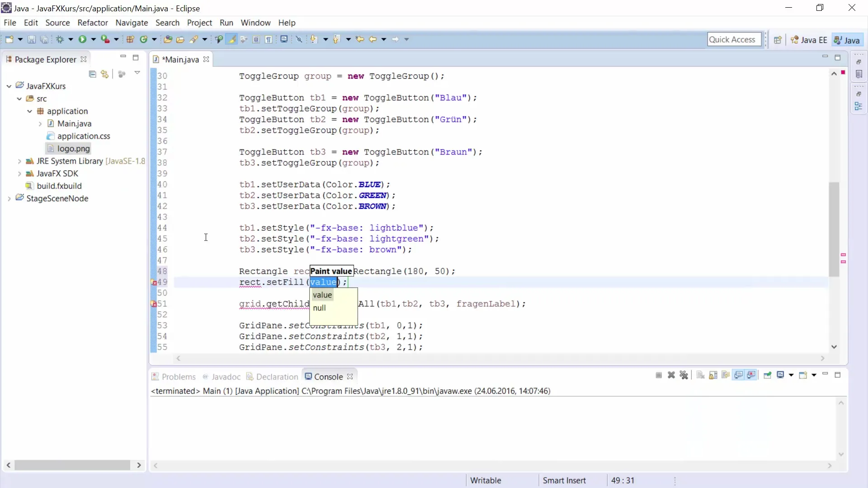Viewport: 868px width, 488px height.
Task: Click the Next Annotation arrow icon
Action: coord(313,40)
